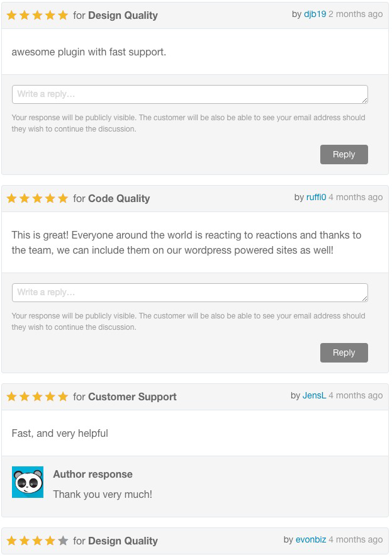The width and height of the screenshot is (392, 557).
Task: Click the star rating on djb19's review
Action: coord(37,15)
